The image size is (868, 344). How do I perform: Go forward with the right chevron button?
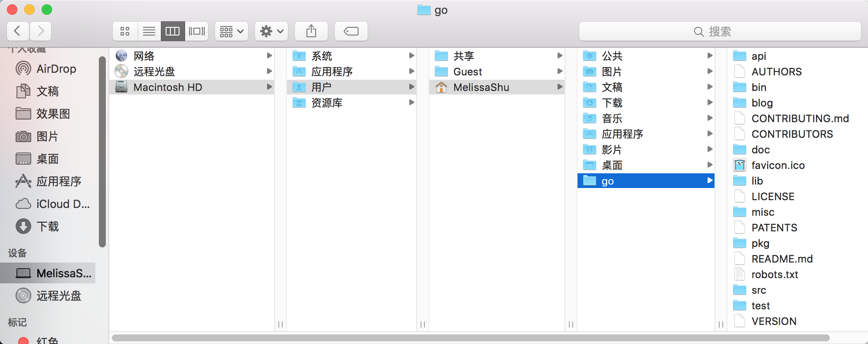(x=41, y=31)
